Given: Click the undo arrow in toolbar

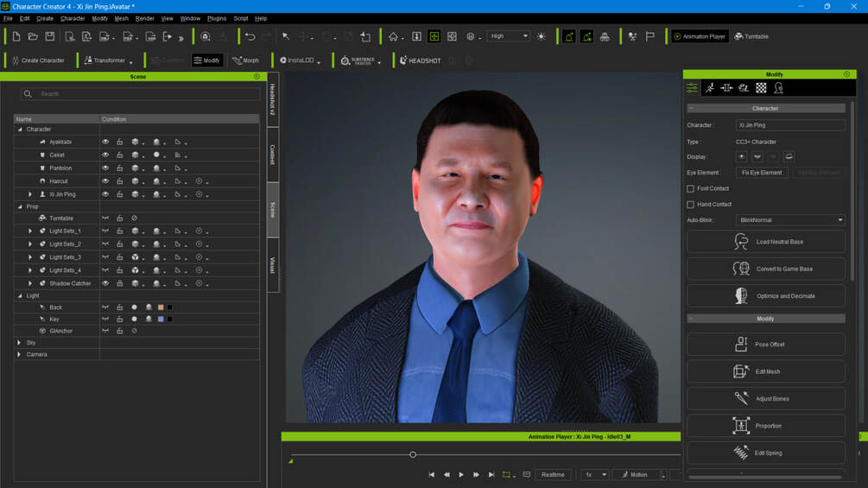Looking at the screenshot, I should 250,36.
